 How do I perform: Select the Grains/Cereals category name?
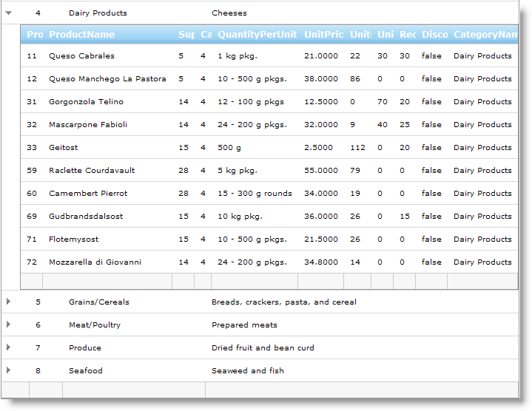pos(99,302)
